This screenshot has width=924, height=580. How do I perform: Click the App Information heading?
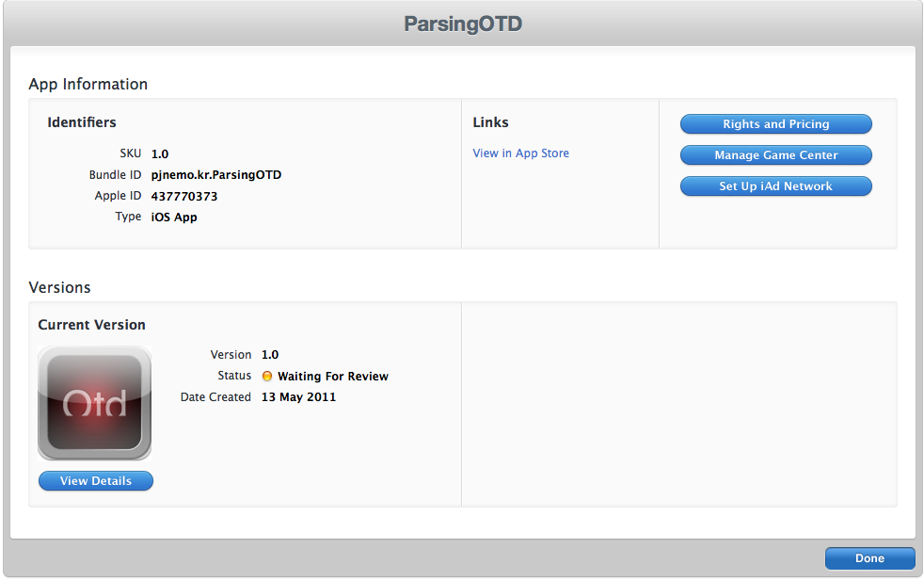pos(88,85)
